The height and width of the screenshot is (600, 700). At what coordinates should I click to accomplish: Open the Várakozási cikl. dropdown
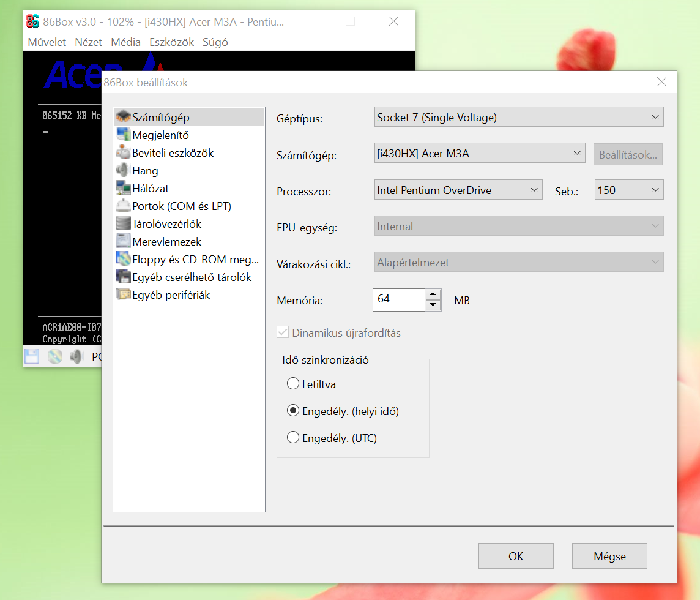point(519,262)
